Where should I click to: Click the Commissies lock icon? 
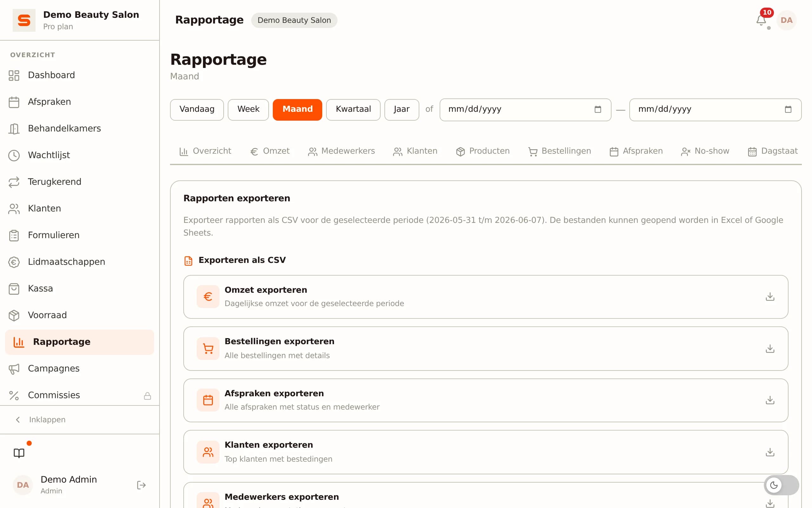pyautogui.click(x=147, y=396)
